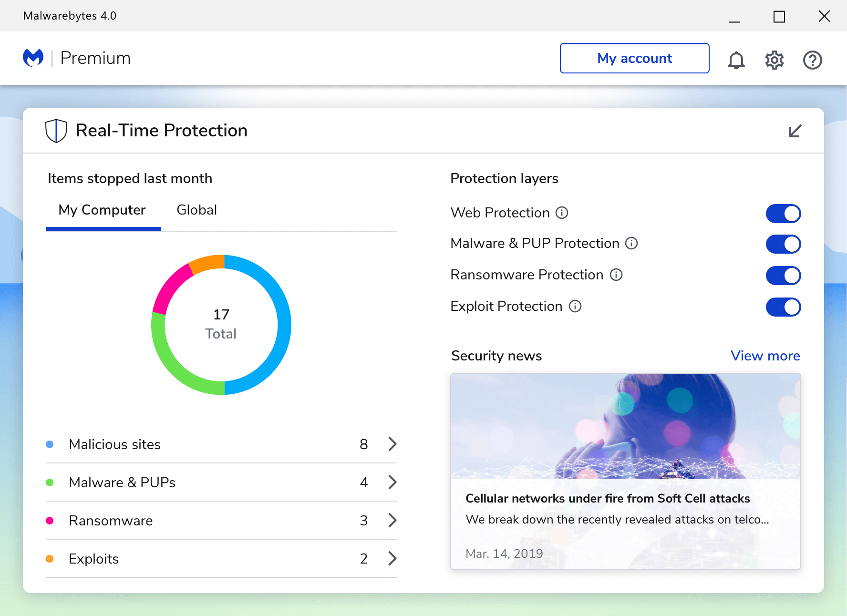Show info for Exploit Protection
847x616 pixels.
pyautogui.click(x=575, y=306)
